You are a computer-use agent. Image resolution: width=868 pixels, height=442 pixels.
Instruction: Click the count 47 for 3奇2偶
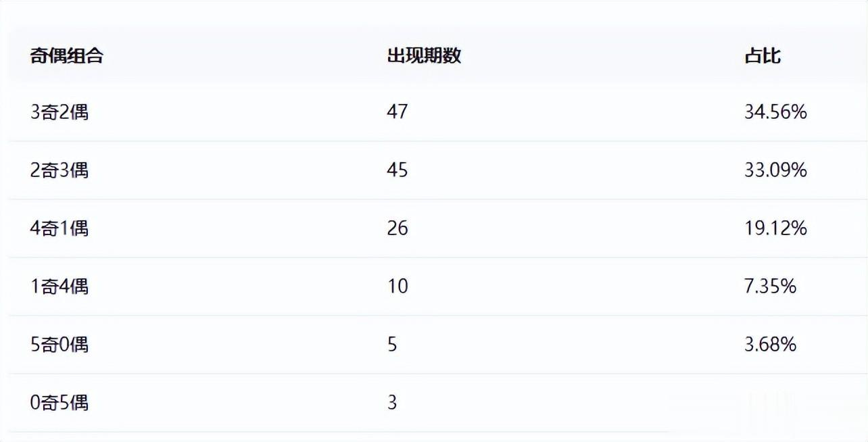(x=397, y=112)
